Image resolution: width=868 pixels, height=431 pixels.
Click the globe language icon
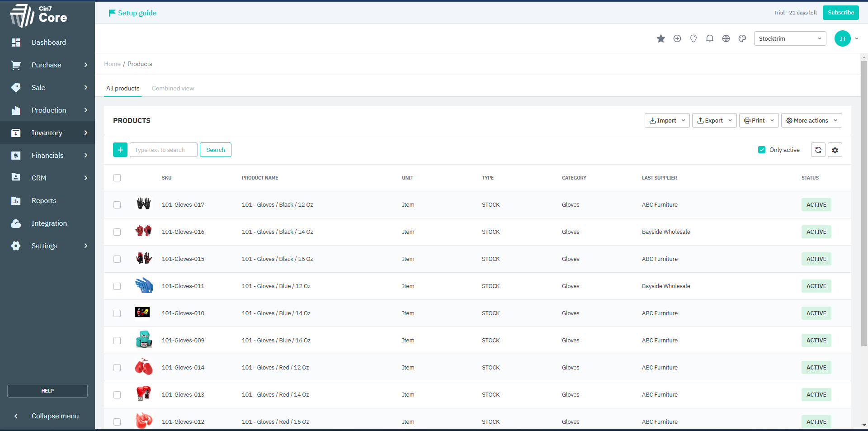click(726, 39)
